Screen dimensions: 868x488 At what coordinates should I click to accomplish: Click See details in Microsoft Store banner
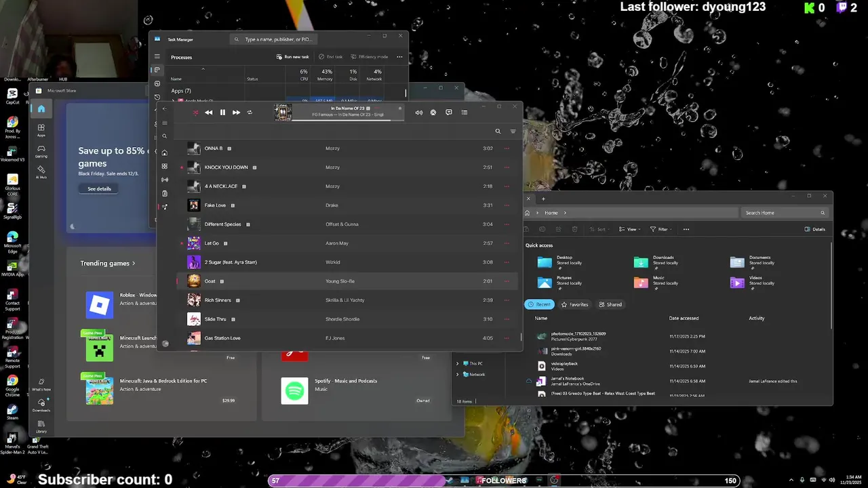[x=99, y=188]
